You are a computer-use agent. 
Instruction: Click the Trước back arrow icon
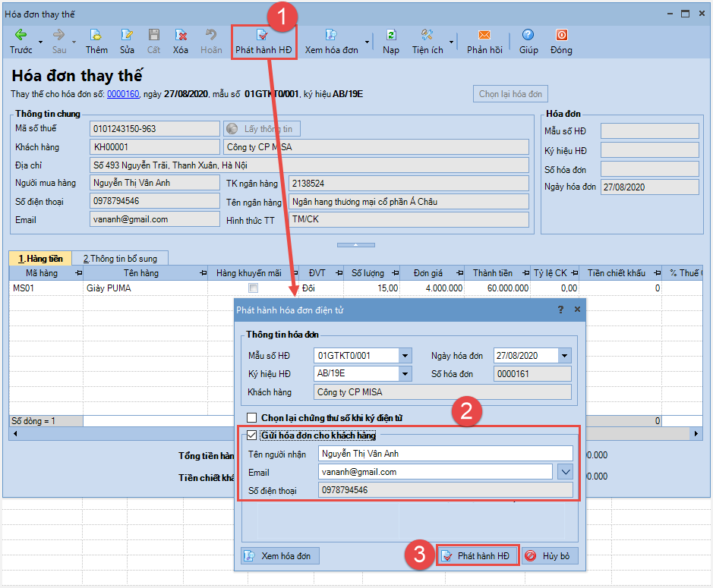point(21,35)
